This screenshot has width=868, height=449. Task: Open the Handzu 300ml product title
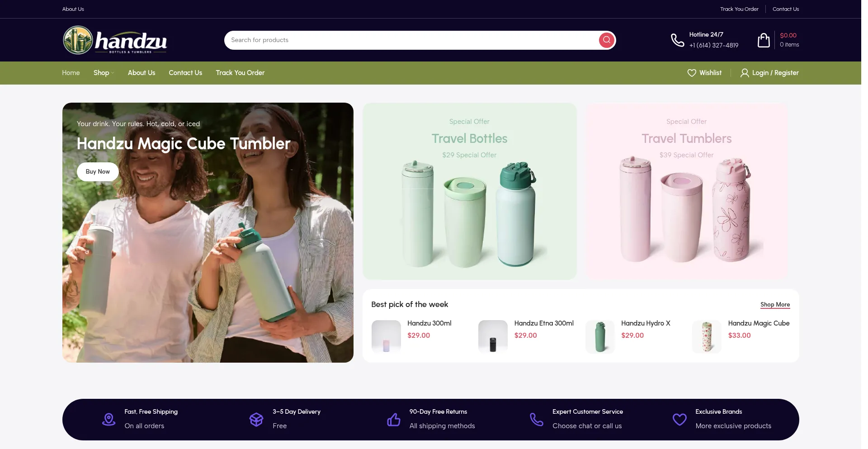coord(429,323)
